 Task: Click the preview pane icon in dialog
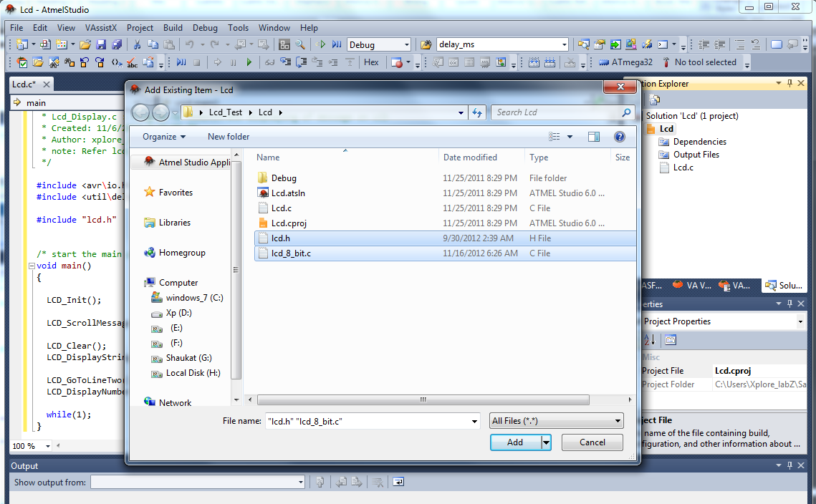click(593, 137)
